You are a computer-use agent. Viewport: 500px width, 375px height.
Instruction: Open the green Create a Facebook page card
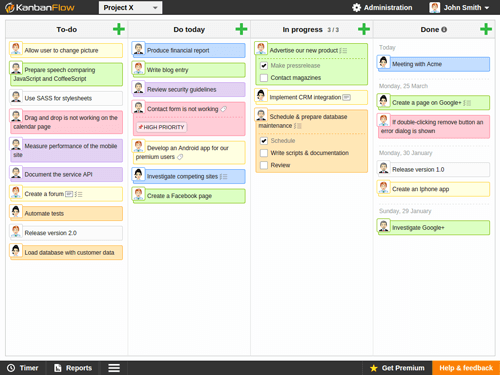pos(189,196)
